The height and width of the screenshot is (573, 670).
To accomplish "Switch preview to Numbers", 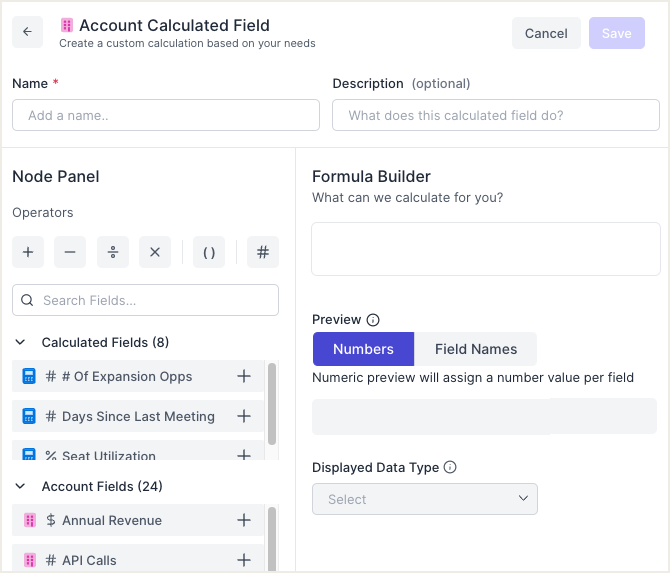I will (363, 349).
